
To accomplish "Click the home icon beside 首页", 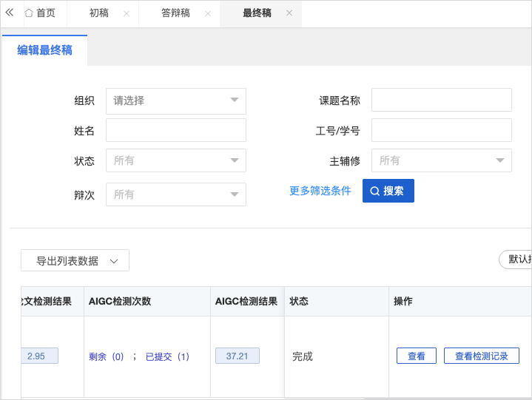I will [29, 13].
